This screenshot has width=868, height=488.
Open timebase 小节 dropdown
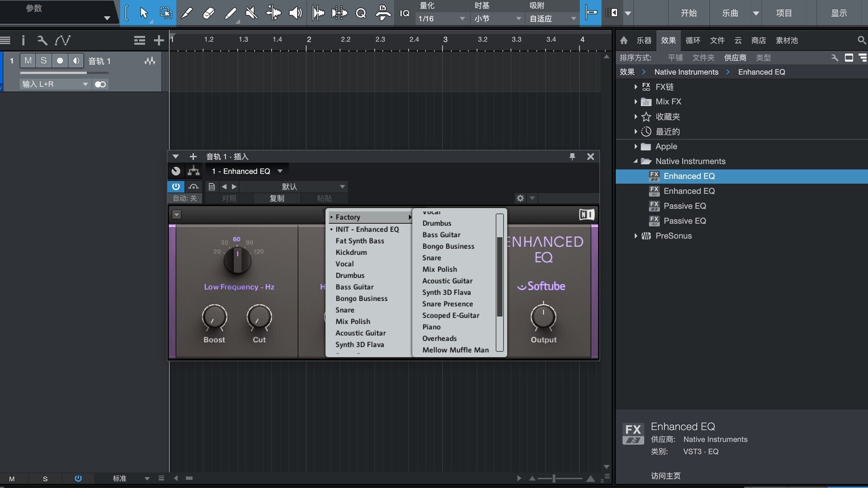pyautogui.click(x=497, y=19)
